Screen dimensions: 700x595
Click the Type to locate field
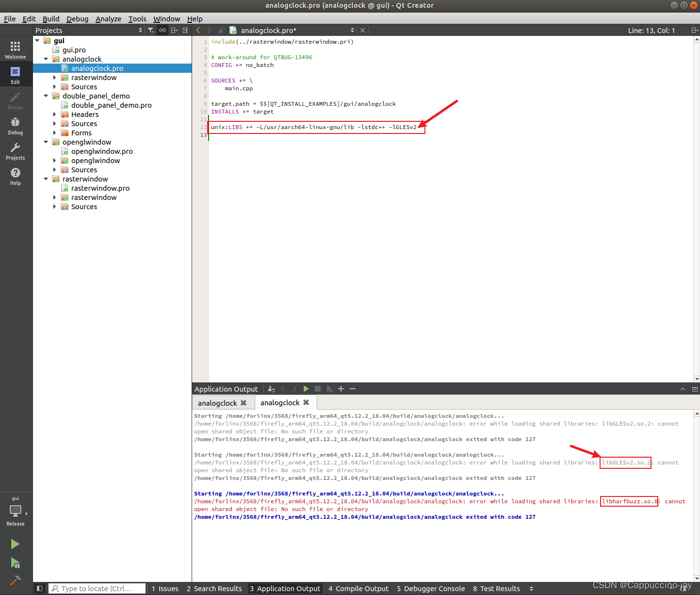(98, 588)
